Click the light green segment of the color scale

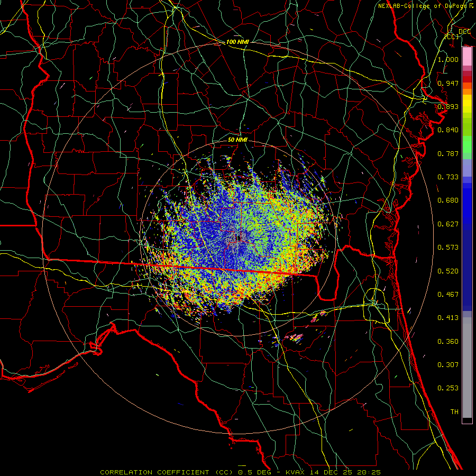click(x=467, y=144)
